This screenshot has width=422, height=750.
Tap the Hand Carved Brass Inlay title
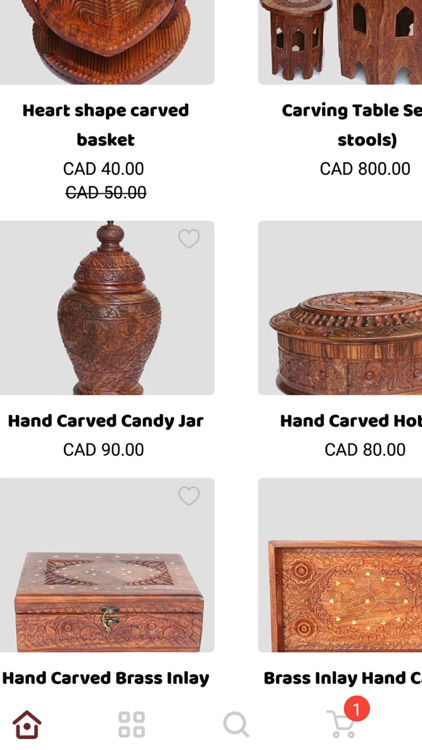pos(106,678)
